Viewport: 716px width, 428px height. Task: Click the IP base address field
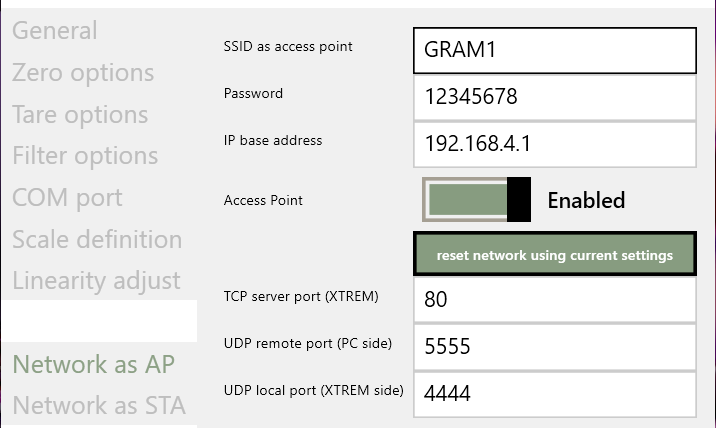[x=555, y=144]
